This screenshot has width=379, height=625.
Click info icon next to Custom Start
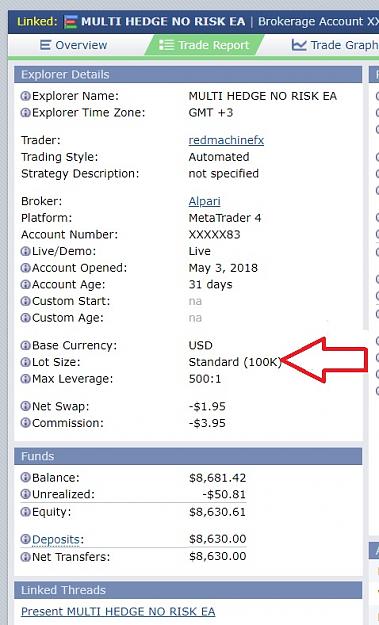(26, 301)
